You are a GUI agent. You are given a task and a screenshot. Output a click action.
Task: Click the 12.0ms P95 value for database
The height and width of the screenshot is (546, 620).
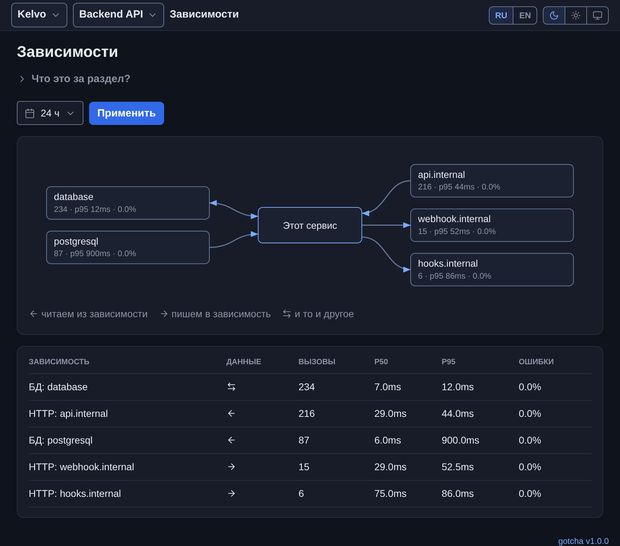457,387
